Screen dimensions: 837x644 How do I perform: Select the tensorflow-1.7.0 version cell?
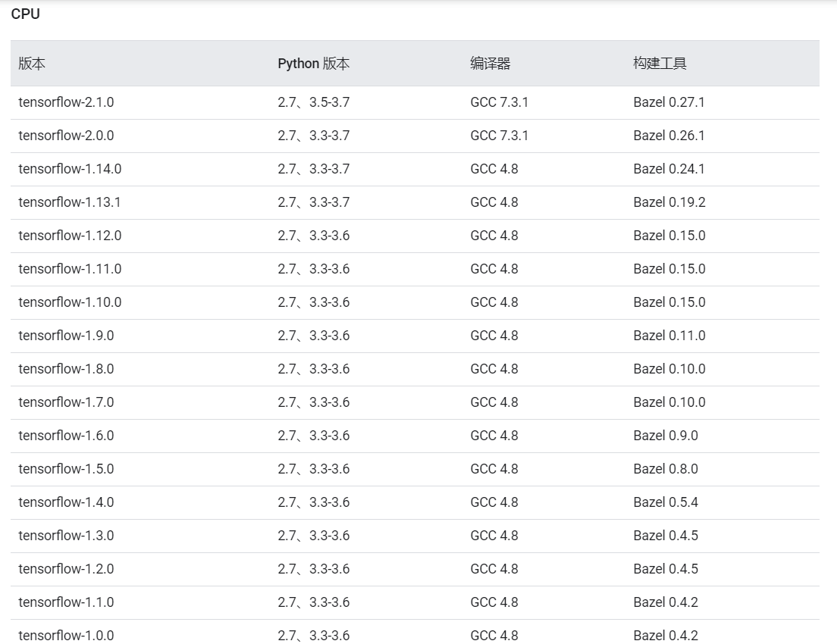pyautogui.click(x=66, y=402)
